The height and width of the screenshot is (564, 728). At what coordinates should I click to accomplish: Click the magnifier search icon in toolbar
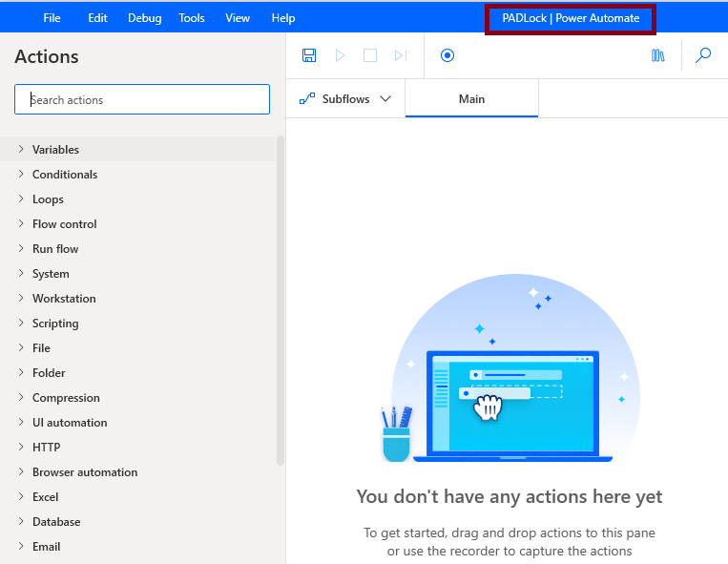703,55
